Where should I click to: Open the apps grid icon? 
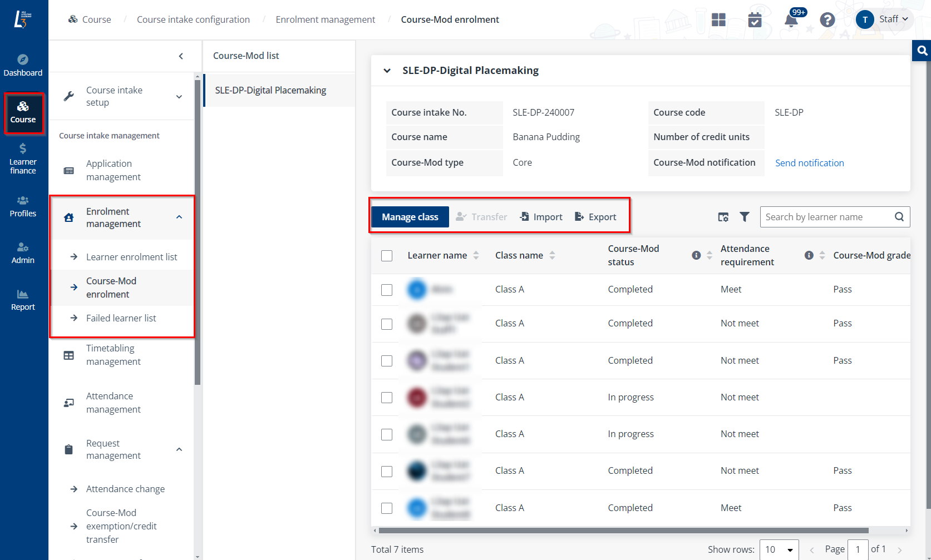pyautogui.click(x=718, y=20)
